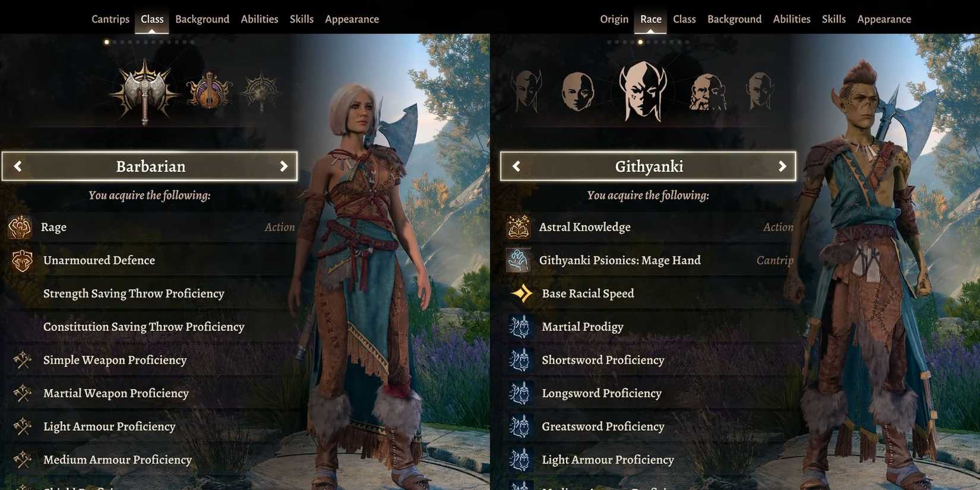The image size is (980, 490).
Task: Select the Githyanki race portrait icon
Action: [643, 91]
